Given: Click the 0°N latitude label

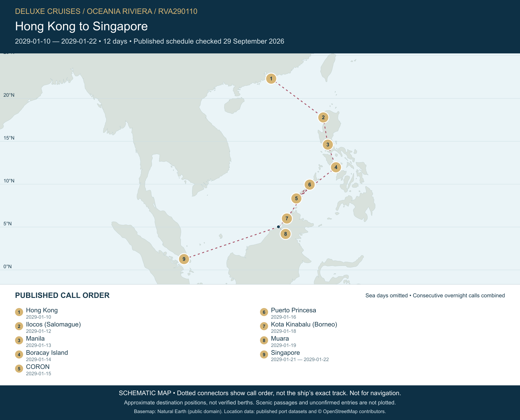Looking at the screenshot, I should tap(8, 267).
